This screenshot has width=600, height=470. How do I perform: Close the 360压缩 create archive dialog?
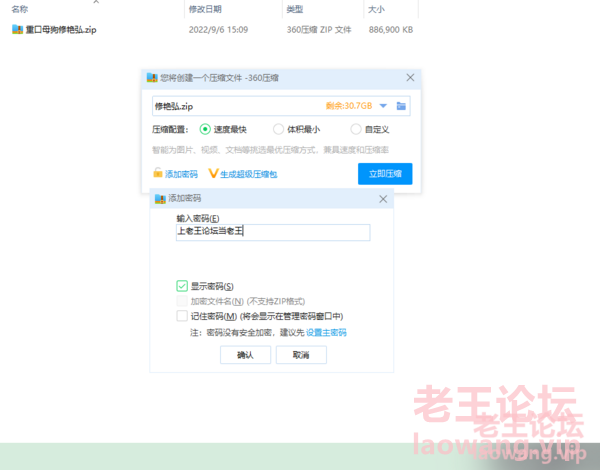[409, 77]
